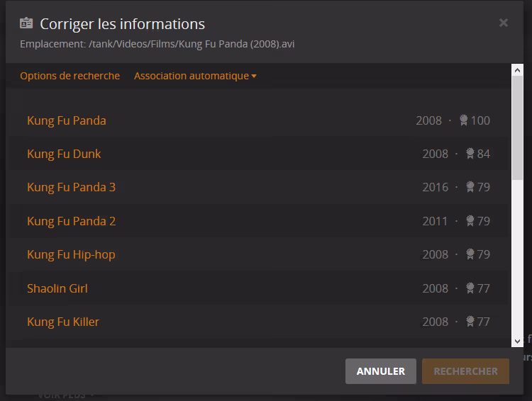This screenshot has height=401, width=532.
Task: Click score badge icon for Kung Fu Killer
Action: pyautogui.click(x=470, y=322)
